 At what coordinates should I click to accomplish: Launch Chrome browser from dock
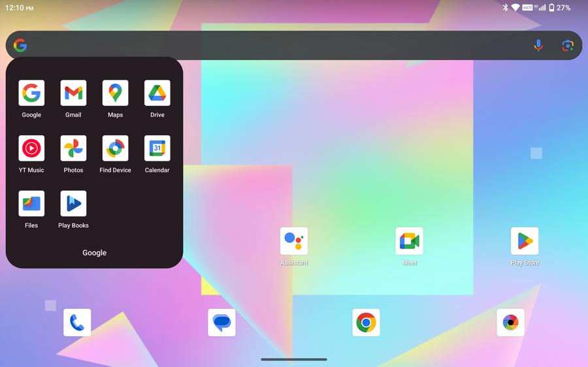click(x=366, y=323)
